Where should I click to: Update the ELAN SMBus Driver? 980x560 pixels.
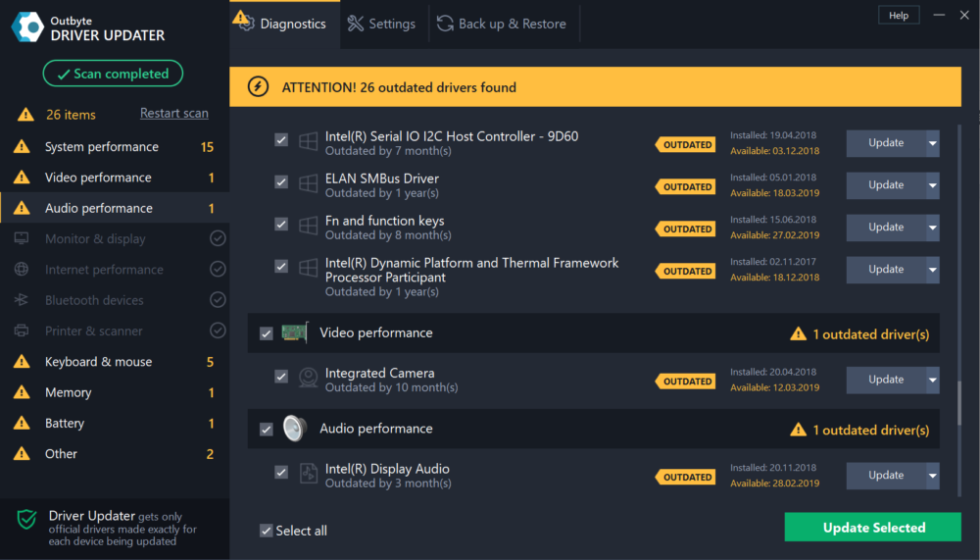(886, 185)
